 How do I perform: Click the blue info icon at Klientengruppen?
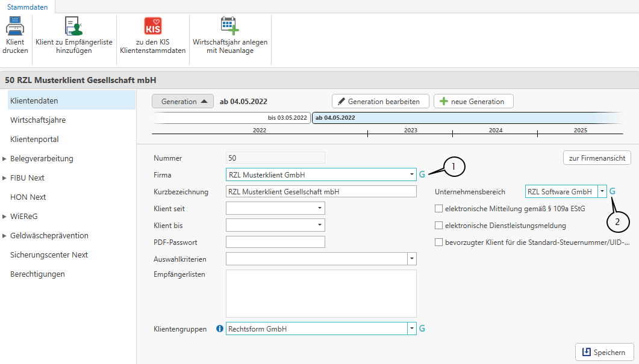pyautogui.click(x=219, y=329)
